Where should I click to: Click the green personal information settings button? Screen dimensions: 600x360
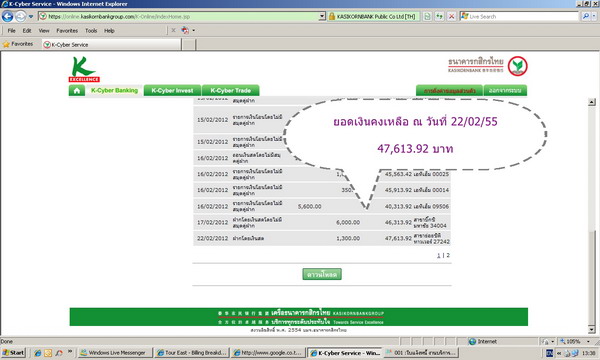[x=449, y=91]
